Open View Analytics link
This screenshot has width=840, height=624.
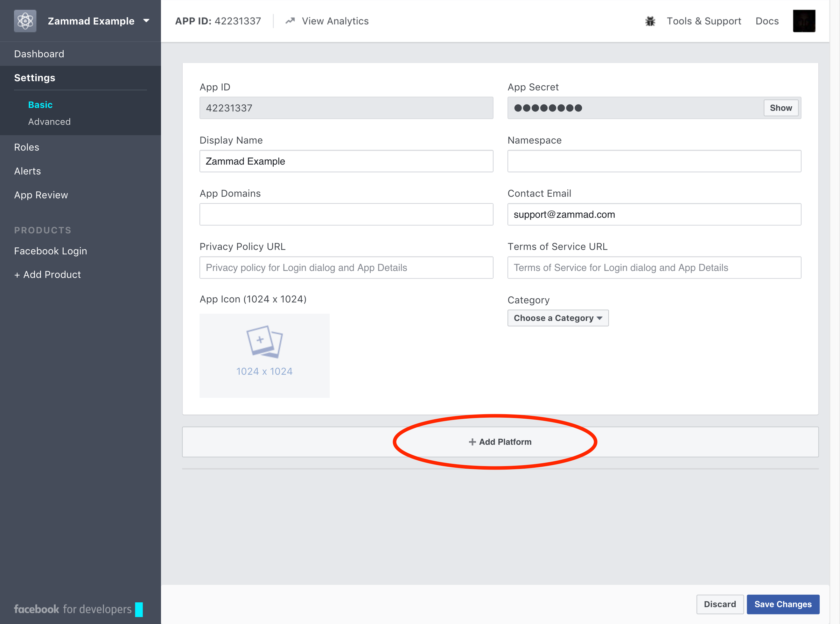[x=335, y=21]
